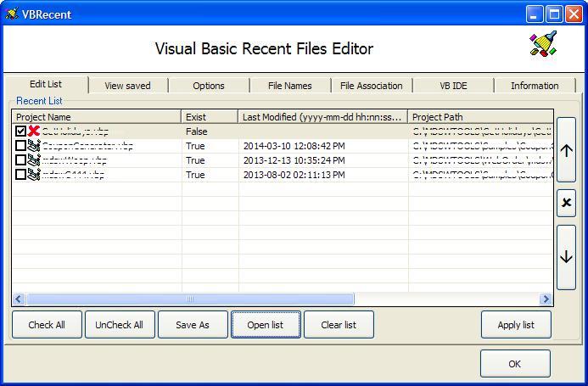Uncheck the checkbox in the False row
This screenshot has width=588, height=386.
[20, 131]
